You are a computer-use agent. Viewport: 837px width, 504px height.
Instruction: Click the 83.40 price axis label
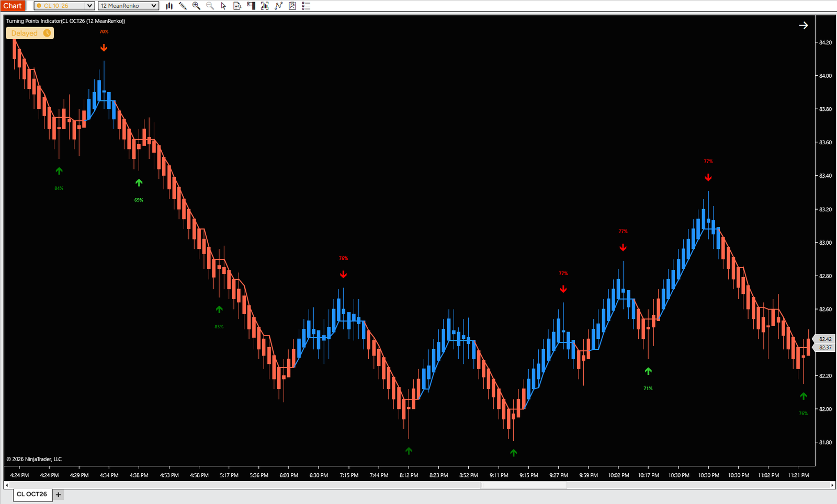tap(825, 176)
